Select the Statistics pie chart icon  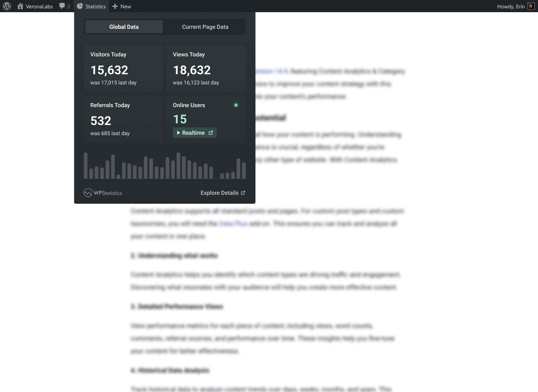80,6
